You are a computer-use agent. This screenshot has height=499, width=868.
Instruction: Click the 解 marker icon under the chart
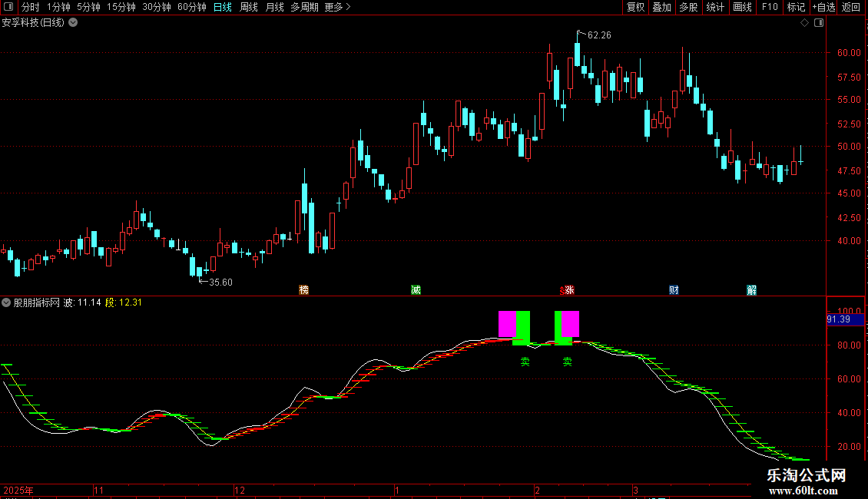point(751,290)
